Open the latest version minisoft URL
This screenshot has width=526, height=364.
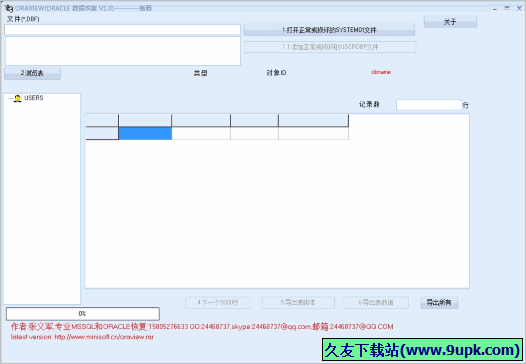click(104, 337)
